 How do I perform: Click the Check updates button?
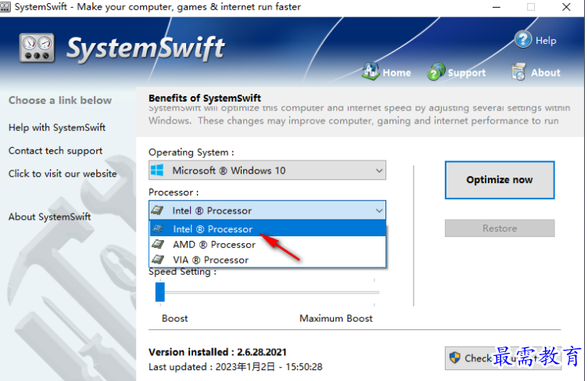[503, 358]
